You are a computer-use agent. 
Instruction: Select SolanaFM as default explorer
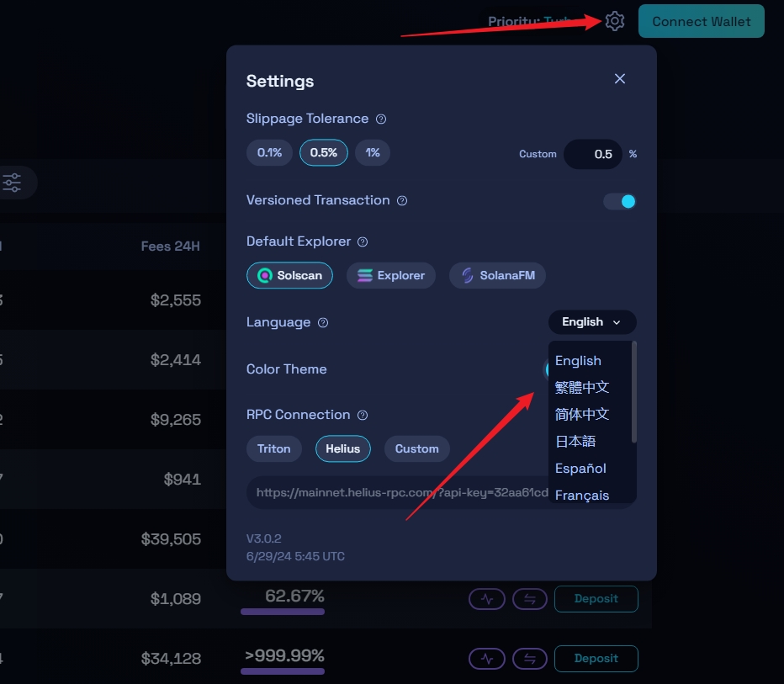pyautogui.click(x=497, y=276)
